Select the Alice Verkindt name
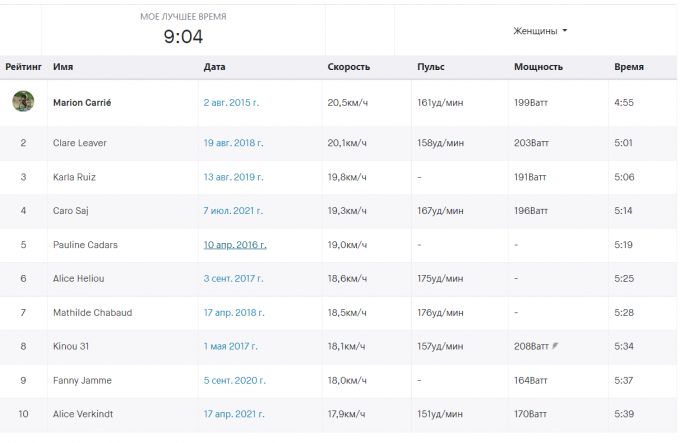Viewport: 680px width, 443px height. pyautogui.click(x=82, y=415)
